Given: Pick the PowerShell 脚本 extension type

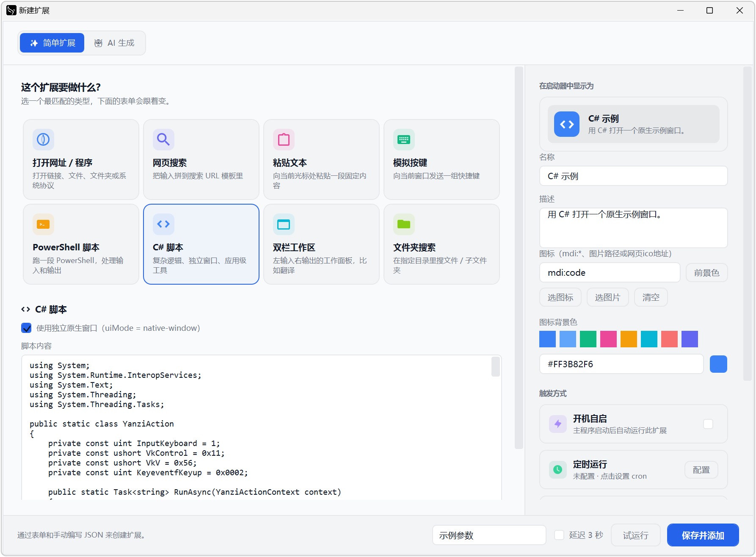Looking at the screenshot, I should coord(81,244).
